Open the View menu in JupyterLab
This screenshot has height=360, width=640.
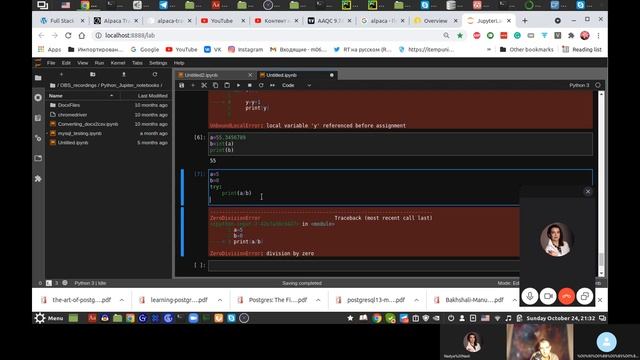coord(82,63)
